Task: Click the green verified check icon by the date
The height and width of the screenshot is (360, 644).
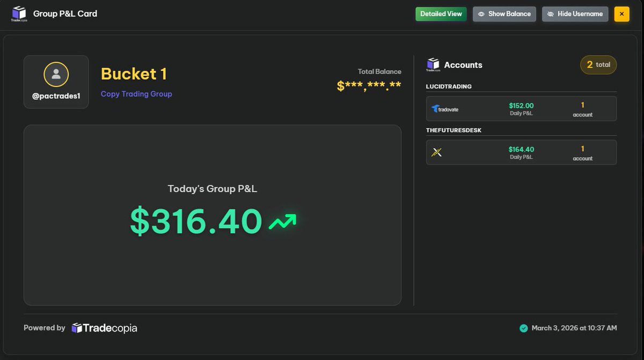Action: coord(524,328)
